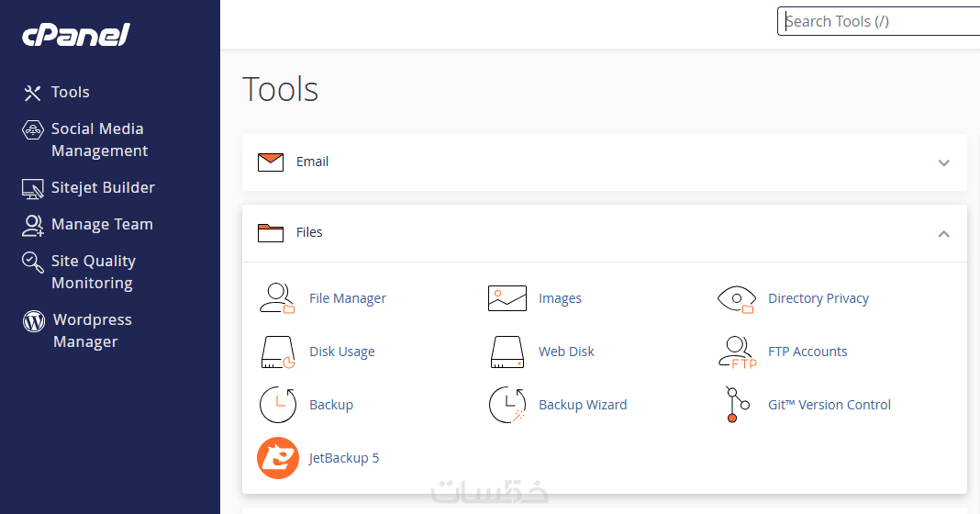
Task: Click the Disk Usage drive icon
Action: 277,352
